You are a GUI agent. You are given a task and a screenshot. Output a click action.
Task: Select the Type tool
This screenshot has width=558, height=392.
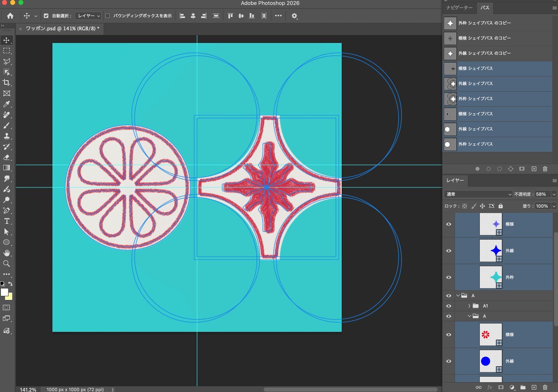tap(7, 221)
